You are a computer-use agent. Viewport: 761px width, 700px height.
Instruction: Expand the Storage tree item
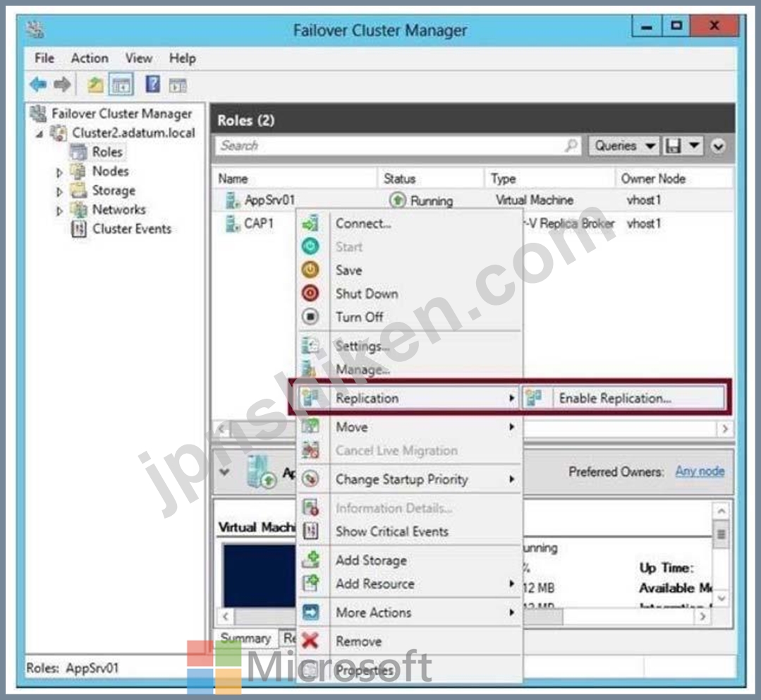click(x=59, y=192)
